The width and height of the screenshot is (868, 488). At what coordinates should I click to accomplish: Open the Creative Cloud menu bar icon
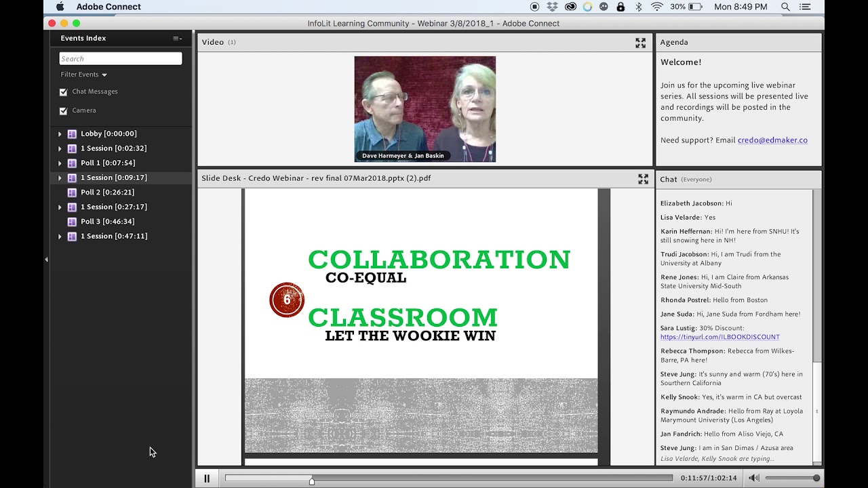(570, 7)
